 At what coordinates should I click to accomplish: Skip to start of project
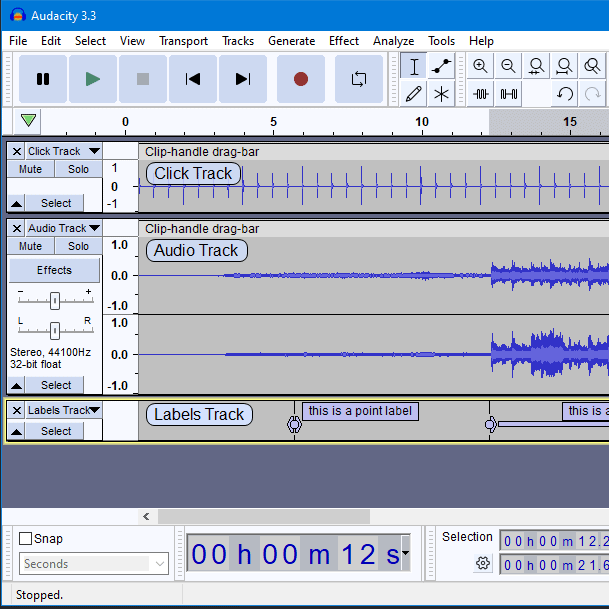click(193, 79)
